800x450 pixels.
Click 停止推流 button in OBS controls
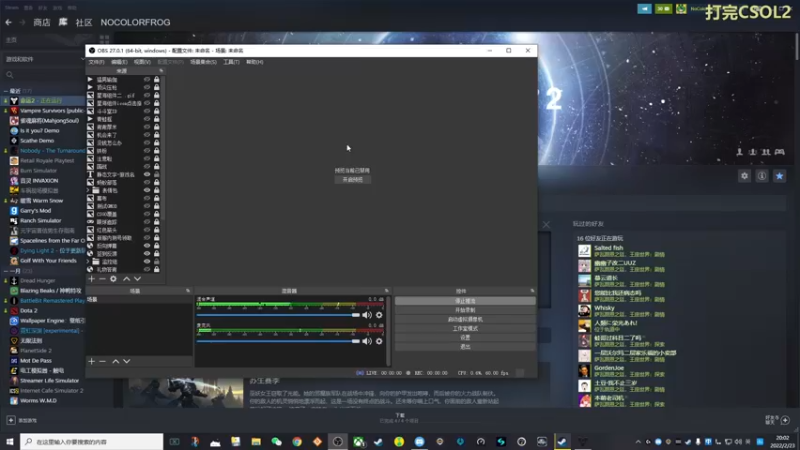click(x=465, y=301)
